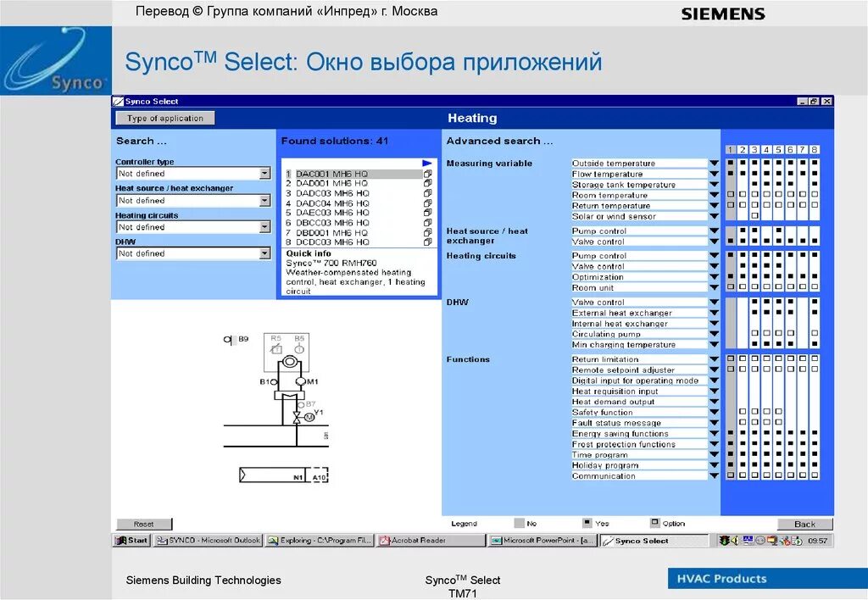Toggle Outside temperature cell in column 1
868x600 pixels.
[731, 163]
